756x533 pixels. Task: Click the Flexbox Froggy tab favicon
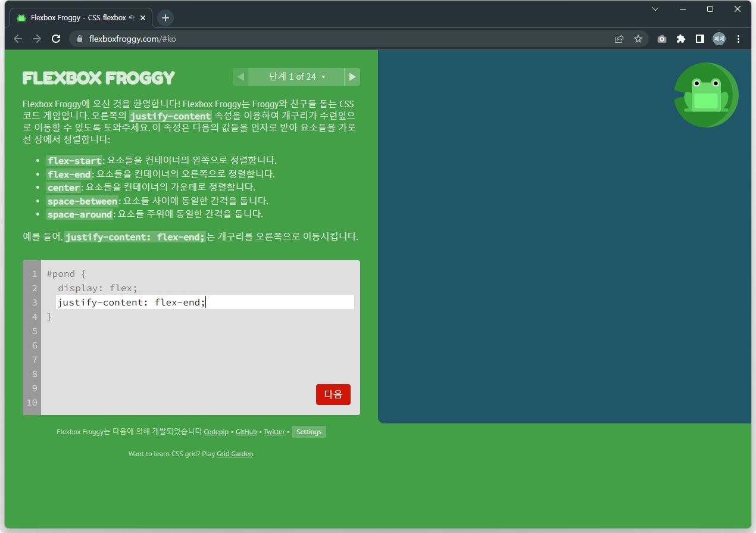(21, 18)
